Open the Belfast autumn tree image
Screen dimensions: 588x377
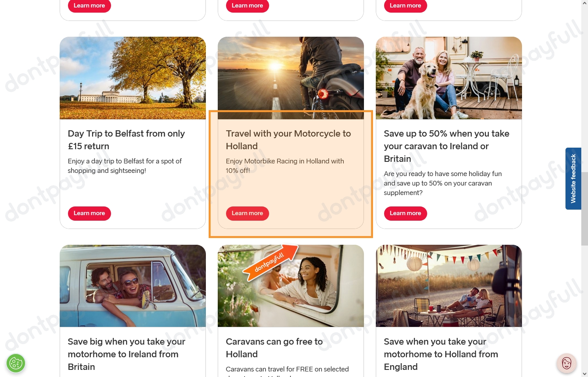tap(133, 78)
